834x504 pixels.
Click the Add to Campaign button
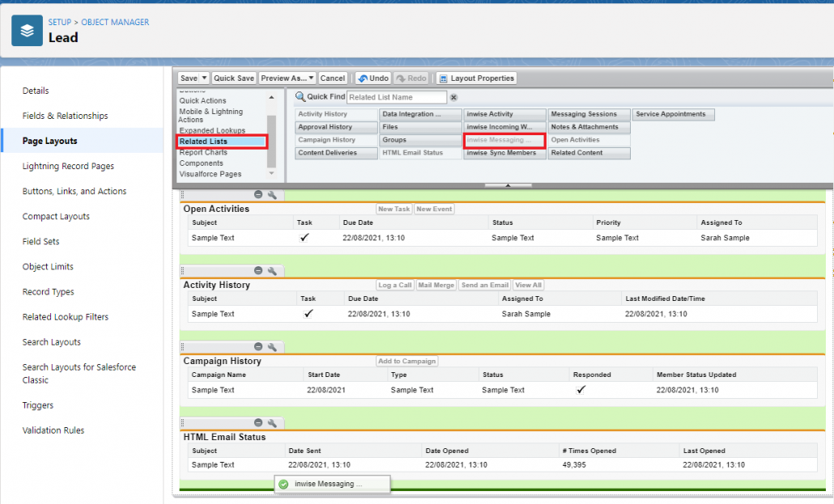(406, 361)
